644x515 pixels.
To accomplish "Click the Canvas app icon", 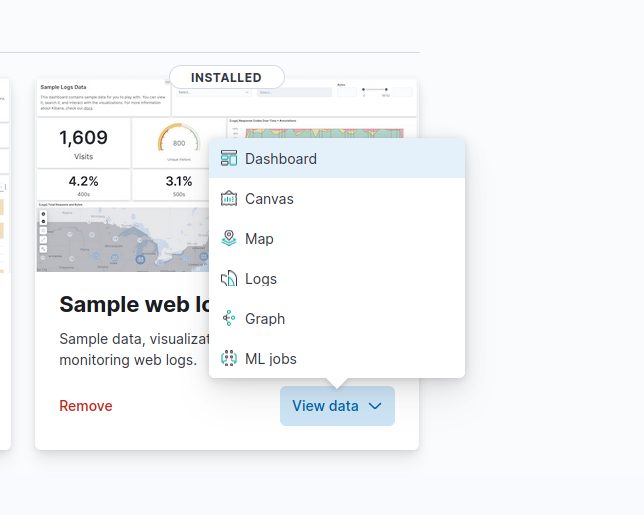I will (x=229, y=198).
